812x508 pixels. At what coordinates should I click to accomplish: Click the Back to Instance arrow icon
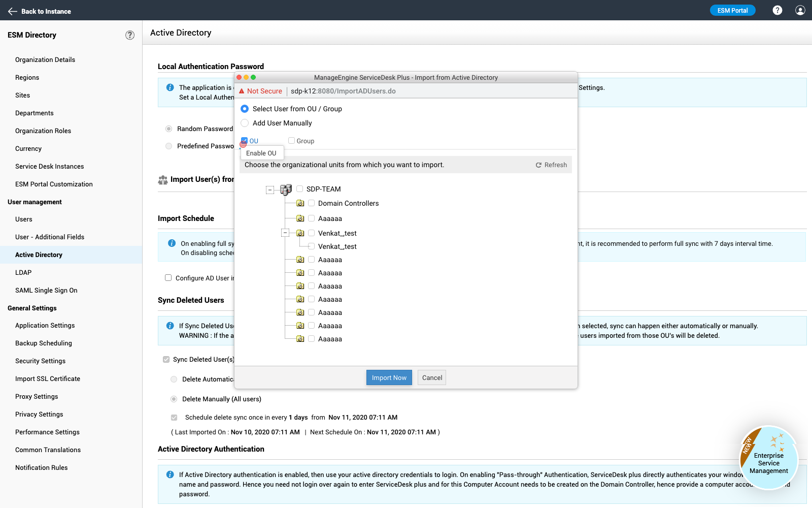[x=13, y=11]
